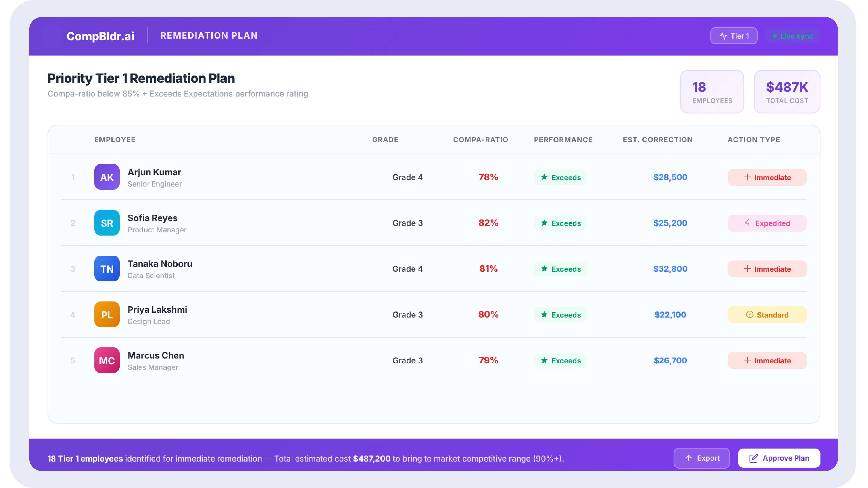Click the Marcus Chen name
The height and width of the screenshot is (488, 868).
tap(156, 355)
